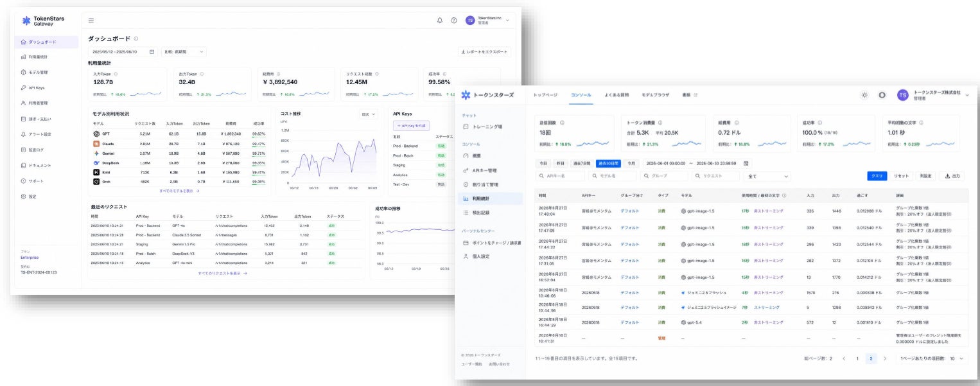Click the blue クエリ button
This screenshot has width=980, height=386.
point(877,176)
